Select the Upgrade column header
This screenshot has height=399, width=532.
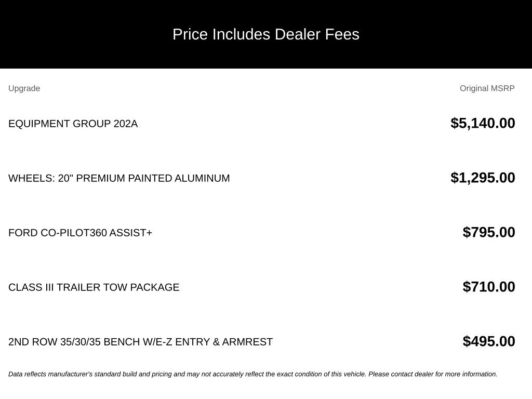click(24, 88)
